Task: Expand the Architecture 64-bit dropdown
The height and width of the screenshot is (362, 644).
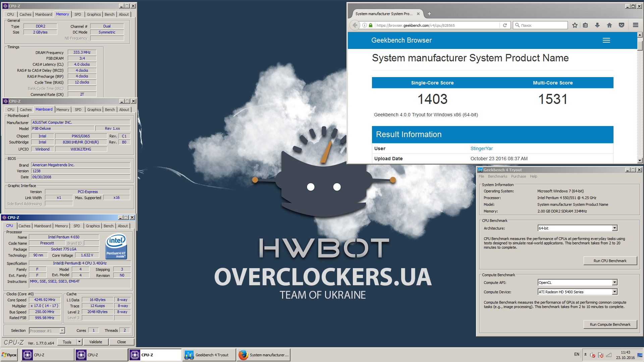Action: (614, 228)
